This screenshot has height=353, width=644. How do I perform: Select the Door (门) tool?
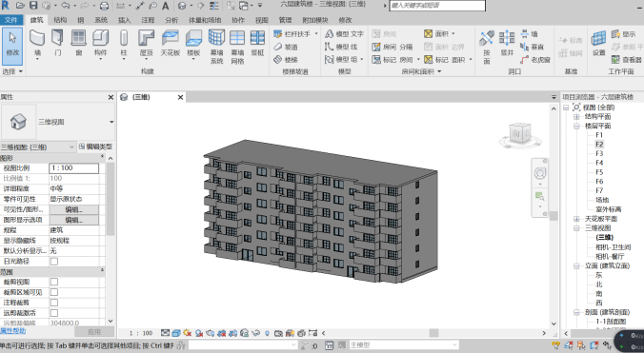coord(57,43)
